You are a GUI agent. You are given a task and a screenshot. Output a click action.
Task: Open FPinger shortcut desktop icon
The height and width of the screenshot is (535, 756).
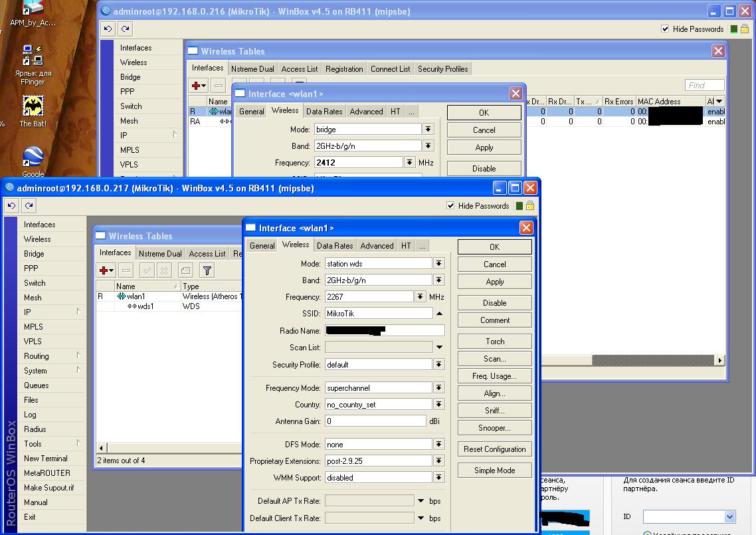coord(33,65)
